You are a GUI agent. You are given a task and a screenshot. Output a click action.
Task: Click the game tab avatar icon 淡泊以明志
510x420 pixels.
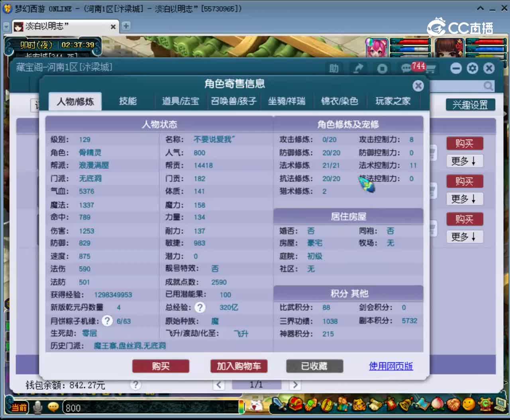click(x=18, y=26)
